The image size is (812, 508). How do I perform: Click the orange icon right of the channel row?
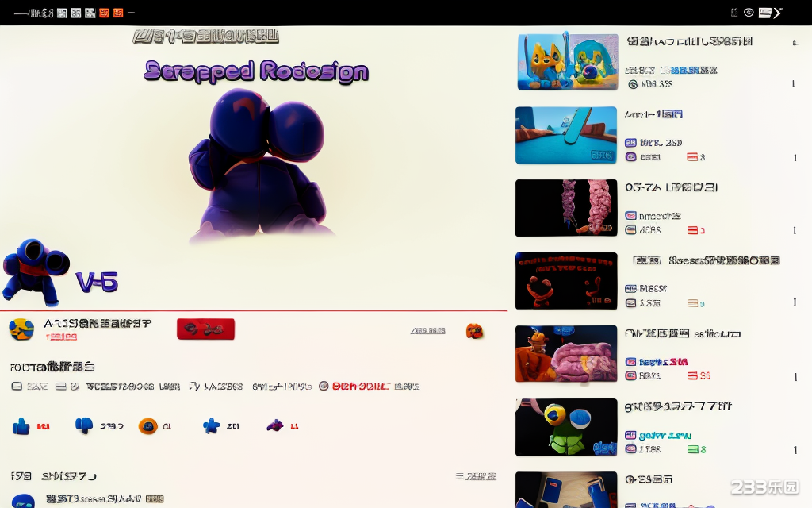tap(474, 331)
